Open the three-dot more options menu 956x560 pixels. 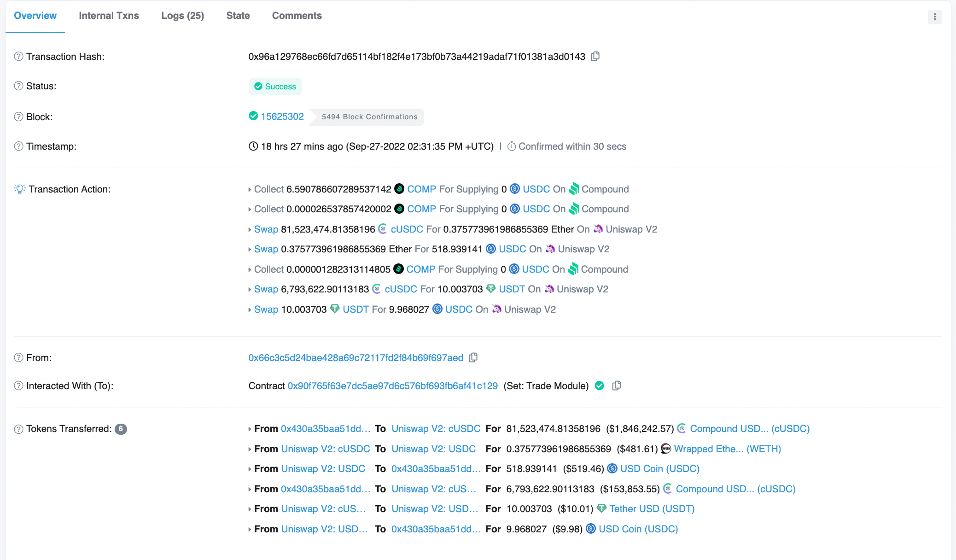tap(934, 17)
